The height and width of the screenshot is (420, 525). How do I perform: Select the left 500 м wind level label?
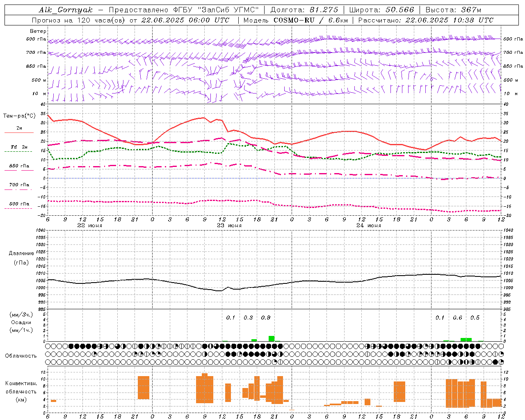point(39,80)
